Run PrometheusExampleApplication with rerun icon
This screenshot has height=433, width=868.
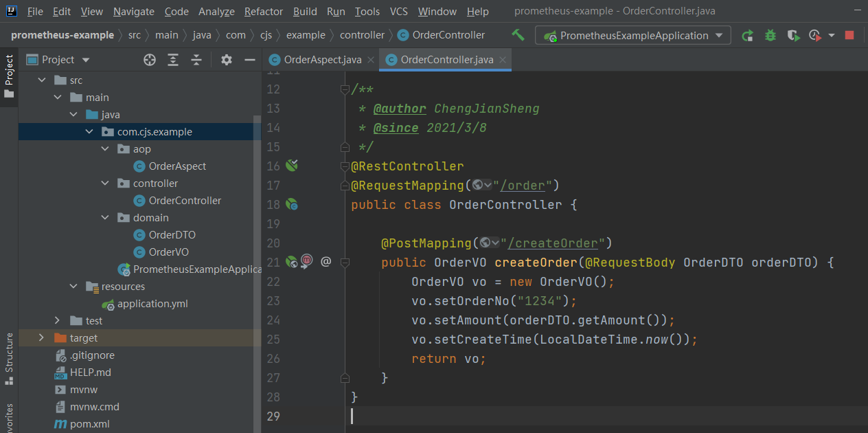(x=748, y=35)
